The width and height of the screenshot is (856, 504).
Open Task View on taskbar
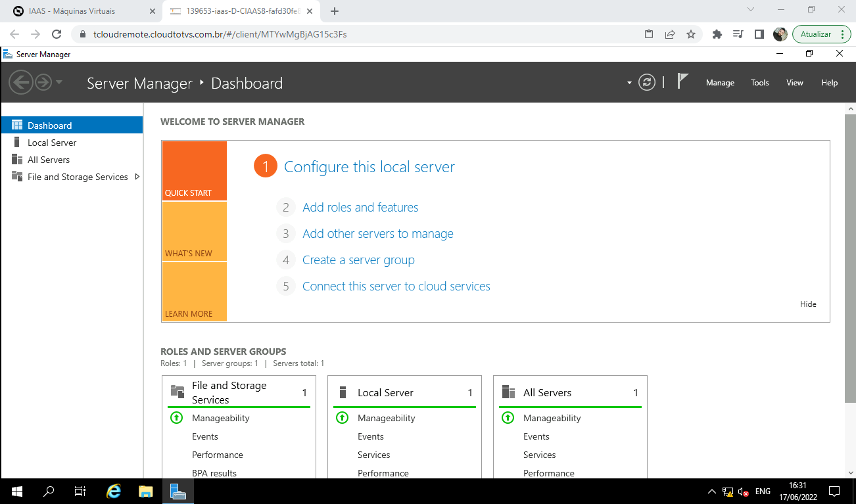[x=80, y=491]
